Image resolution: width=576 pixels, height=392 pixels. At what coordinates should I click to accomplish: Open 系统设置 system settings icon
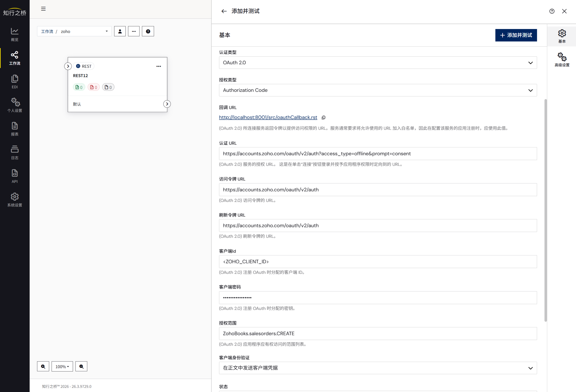tap(15, 200)
